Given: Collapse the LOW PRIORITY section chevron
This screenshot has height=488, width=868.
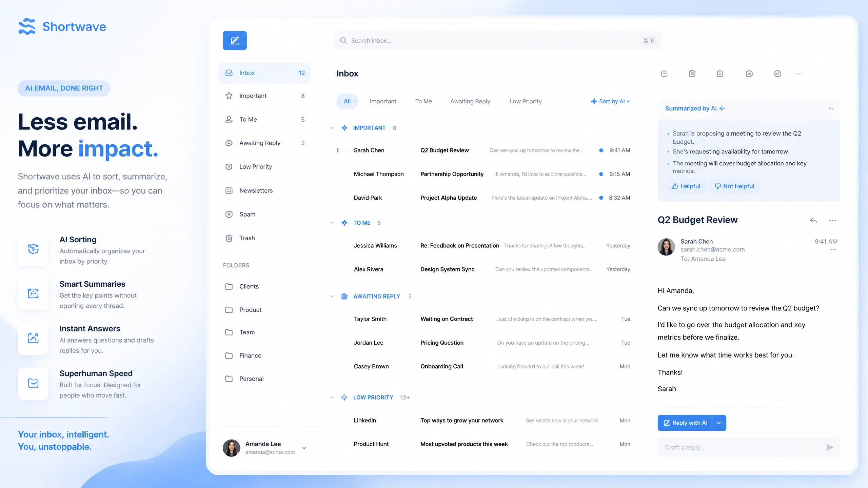Looking at the screenshot, I should [x=332, y=398].
